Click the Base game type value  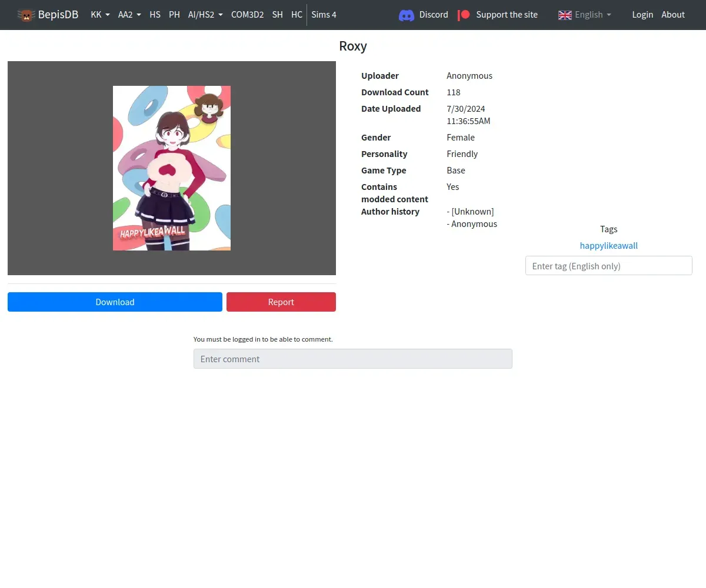coord(456,171)
